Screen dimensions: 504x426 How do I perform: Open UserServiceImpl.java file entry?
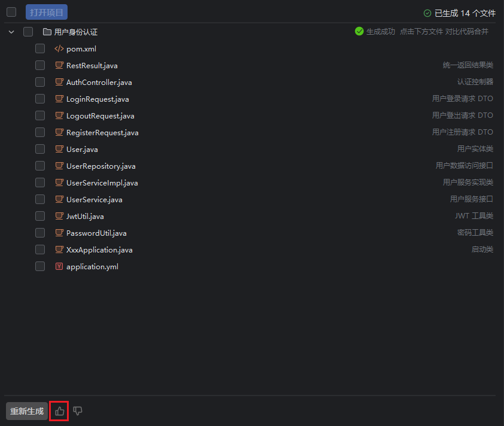pyautogui.click(x=102, y=182)
